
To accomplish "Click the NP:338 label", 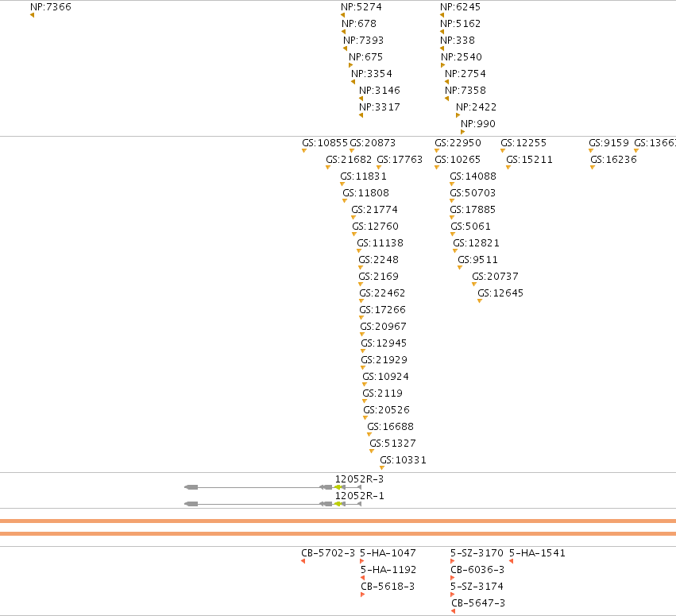I will 458,41.
